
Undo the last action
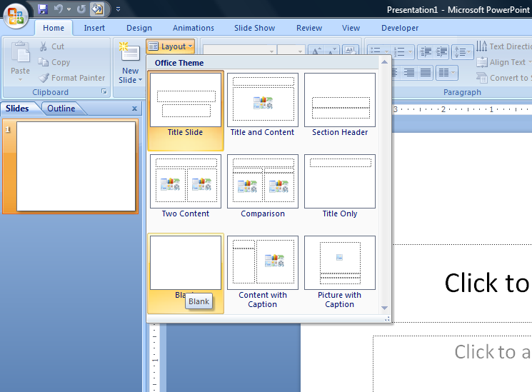tap(59, 9)
